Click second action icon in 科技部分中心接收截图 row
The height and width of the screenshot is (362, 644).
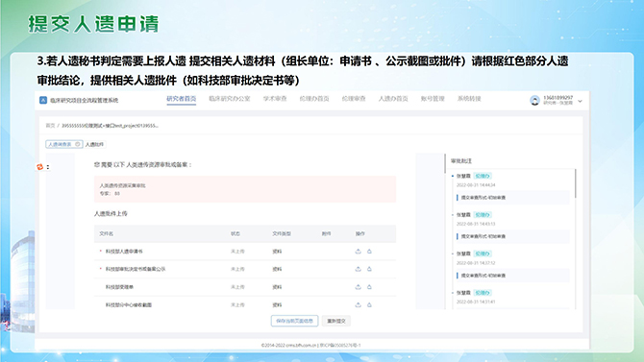(x=369, y=304)
